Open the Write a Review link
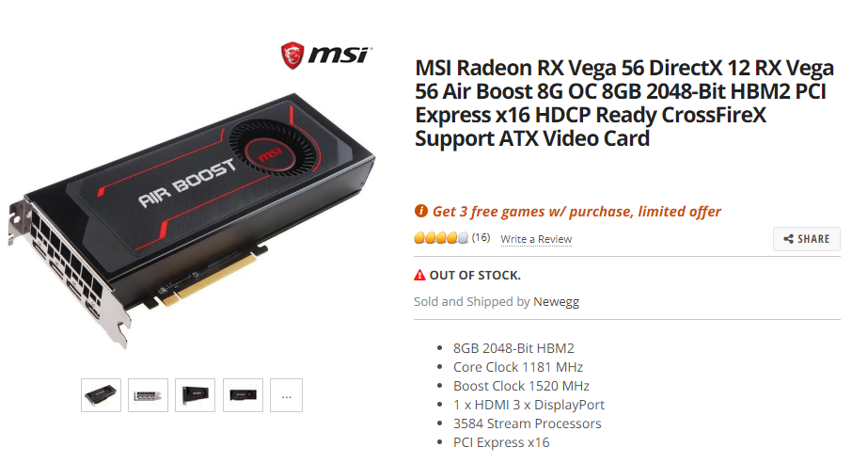The height and width of the screenshot is (463, 868). point(536,239)
